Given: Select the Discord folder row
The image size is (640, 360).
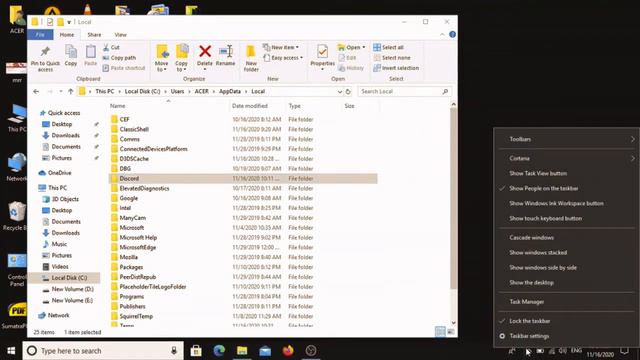Looking at the screenshot, I should coord(243,178).
